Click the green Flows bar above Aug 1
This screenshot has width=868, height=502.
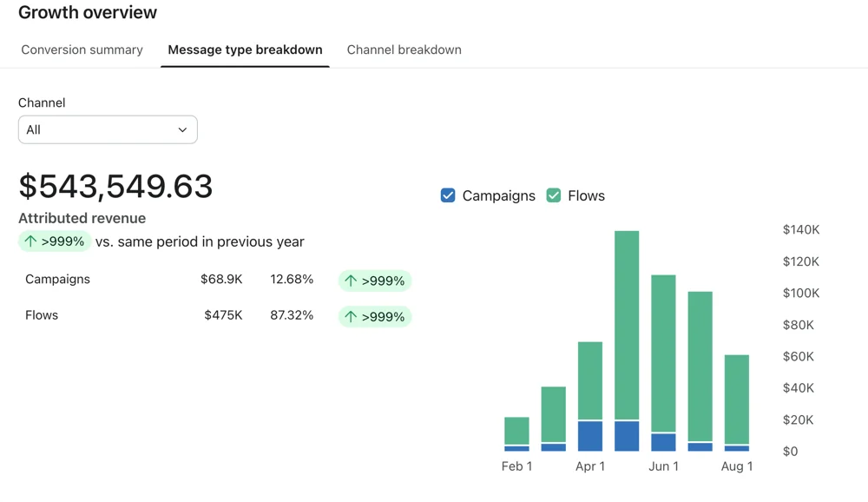(x=737, y=400)
